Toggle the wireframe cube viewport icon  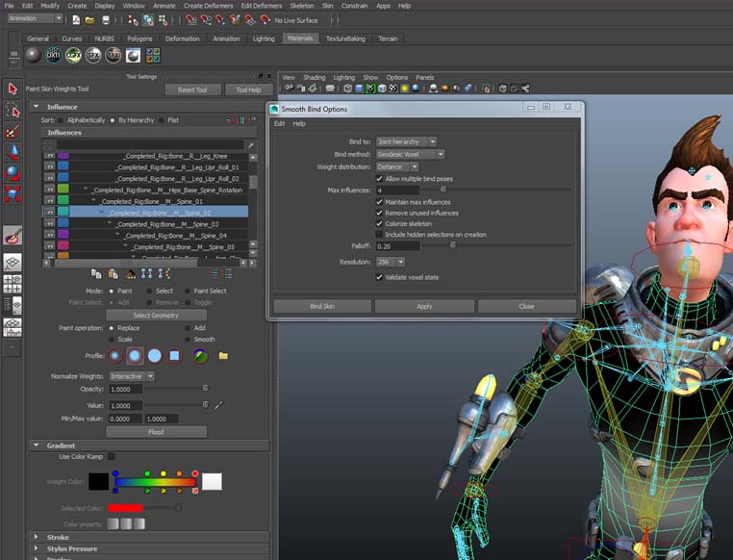[348, 89]
